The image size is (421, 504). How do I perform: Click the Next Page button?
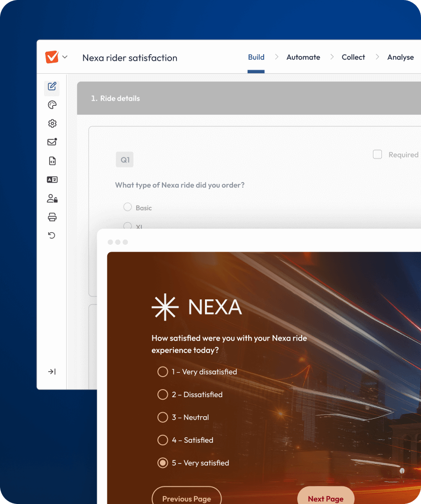[326, 498]
